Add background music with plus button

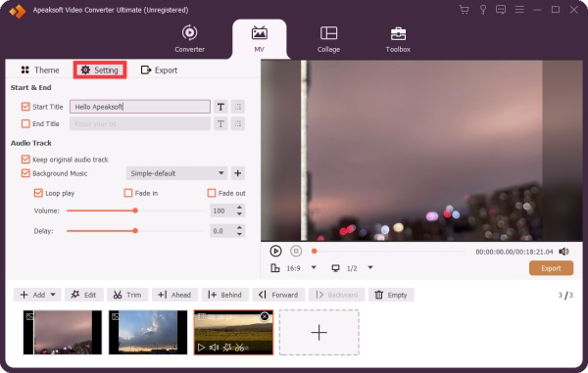[x=238, y=173]
